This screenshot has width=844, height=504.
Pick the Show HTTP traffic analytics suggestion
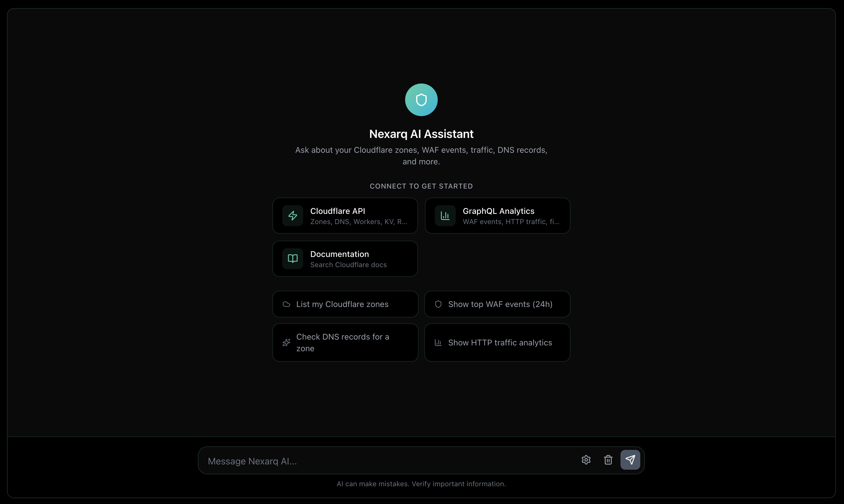pyautogui.click(x=497, y=342)
